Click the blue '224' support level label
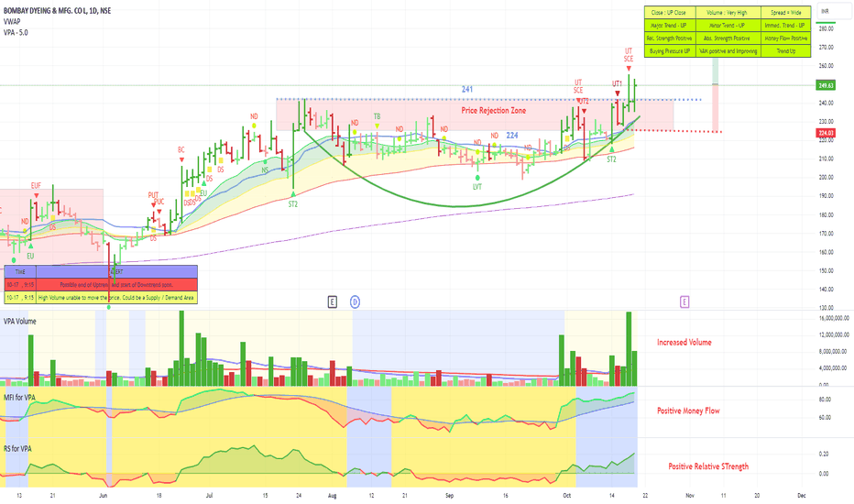The height and width of the screenshot is (504, 854). (512, 136)
